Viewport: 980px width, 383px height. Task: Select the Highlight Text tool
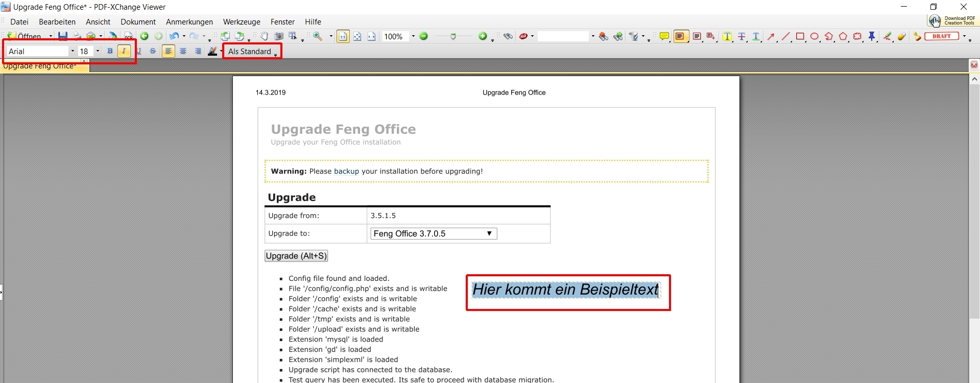[727, 36]
